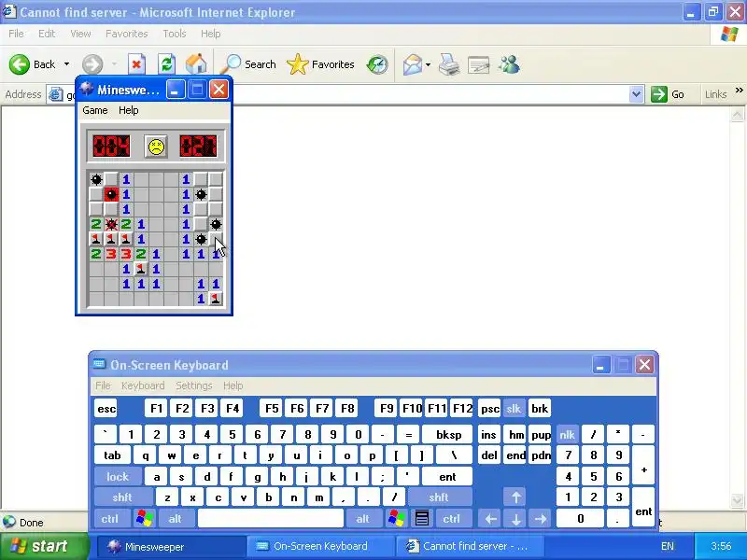Click Stop icon in Internet Explorer toolbar

point(136,64)
